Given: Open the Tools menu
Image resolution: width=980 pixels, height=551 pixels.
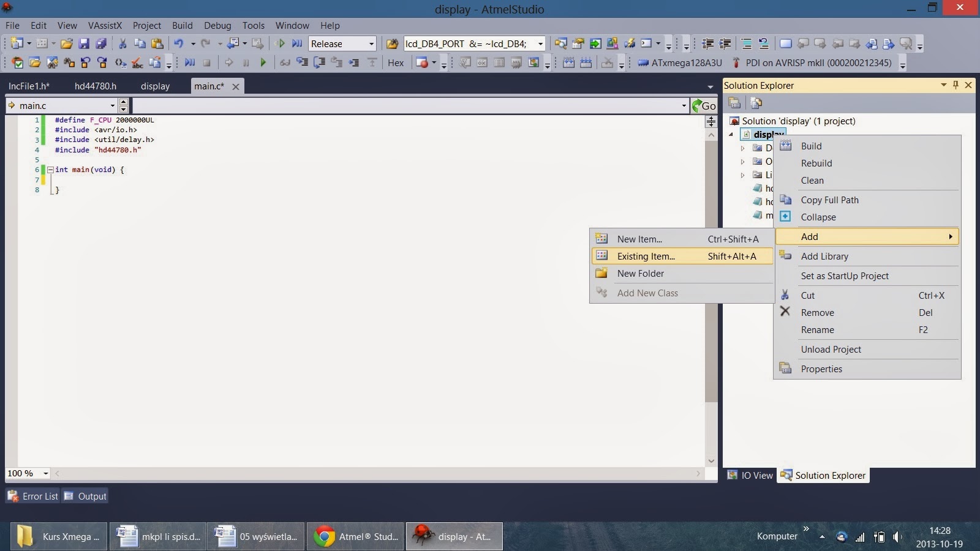Looking at the screenshot, I should (x=254, y=25).
